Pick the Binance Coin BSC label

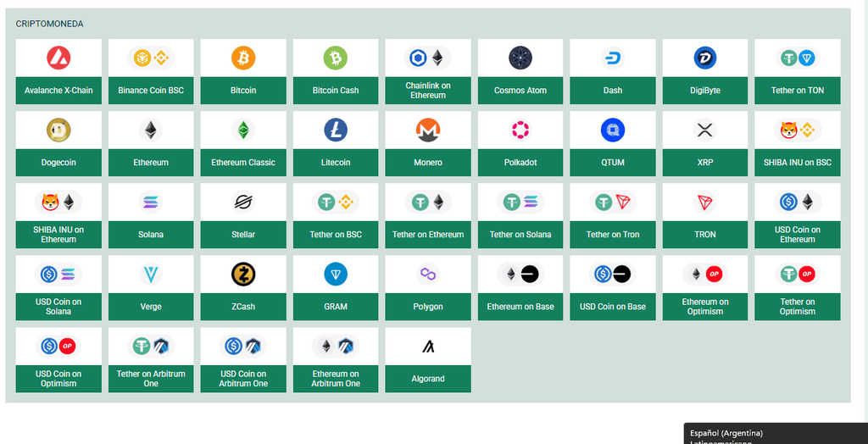tap(151, 90)
